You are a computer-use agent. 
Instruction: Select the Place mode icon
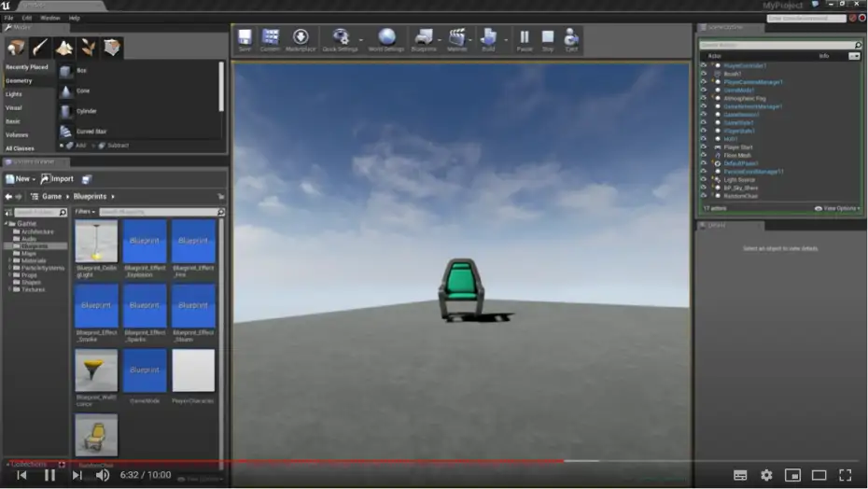tap(16, 48)
